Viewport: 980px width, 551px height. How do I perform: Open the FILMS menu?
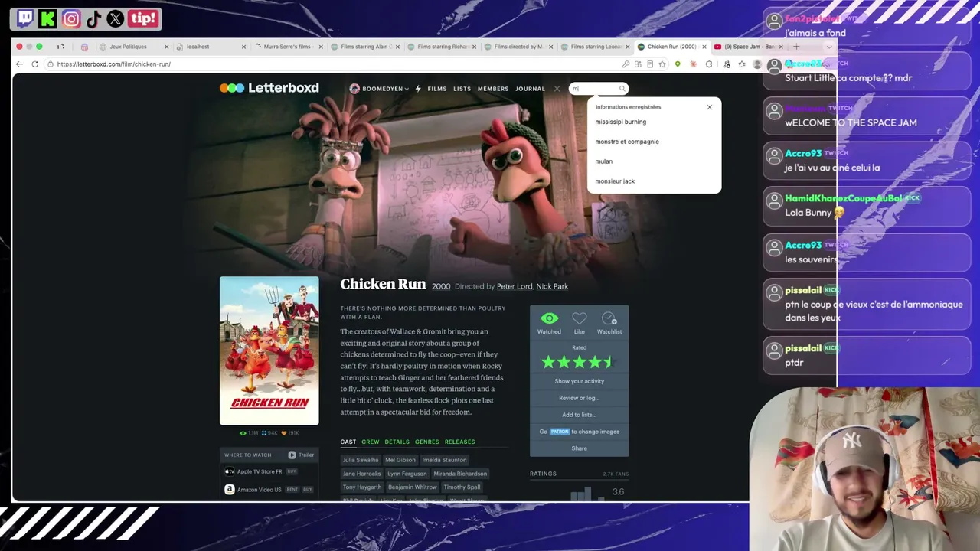click(x=437, y=89)
